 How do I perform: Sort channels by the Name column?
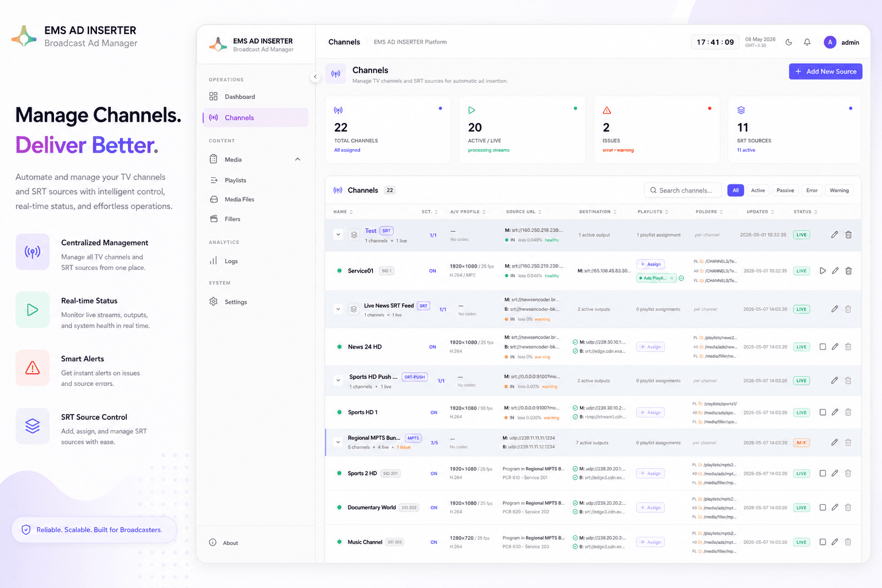coord(343,212)
